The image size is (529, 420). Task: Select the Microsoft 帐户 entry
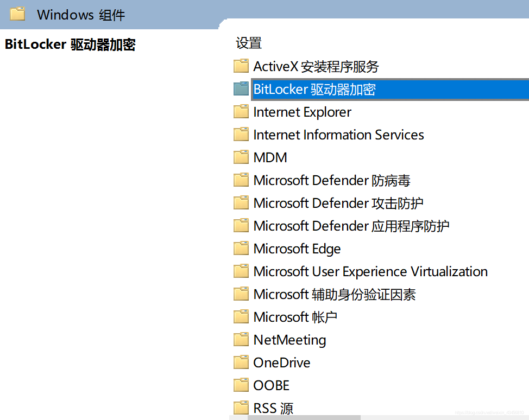[295, 317]
